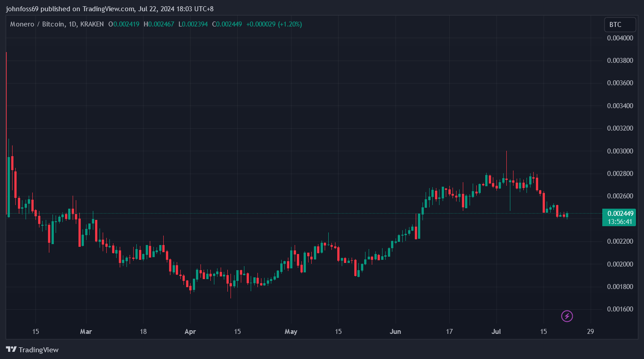Click the close value C0.002449
Viewport: 644px width, 359px height.
click(227, 24)
